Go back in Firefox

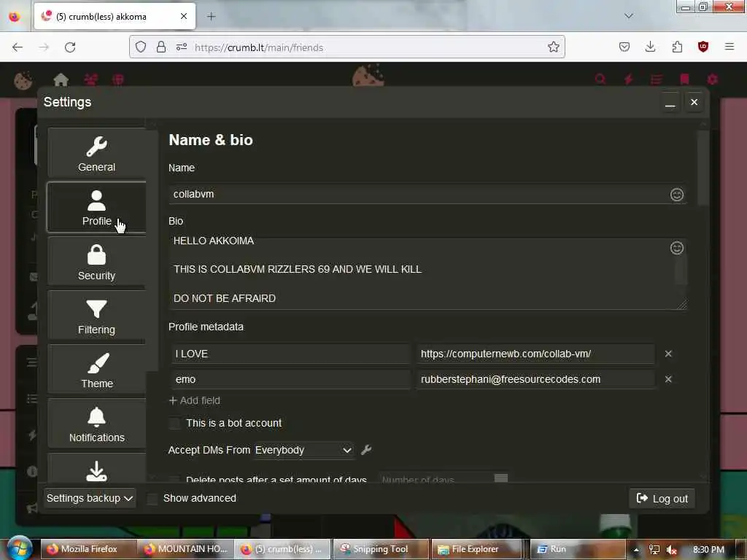pos(18,47)
